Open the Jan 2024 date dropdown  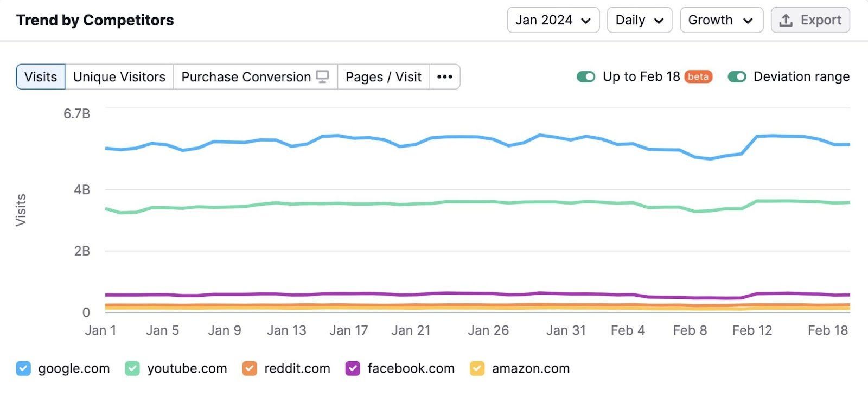tap(552, 20)
